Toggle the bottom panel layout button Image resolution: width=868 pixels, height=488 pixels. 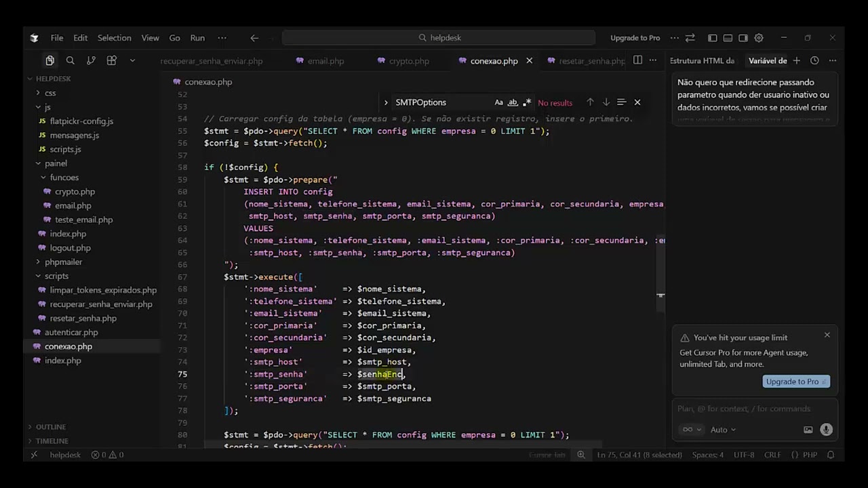point(728,38)
